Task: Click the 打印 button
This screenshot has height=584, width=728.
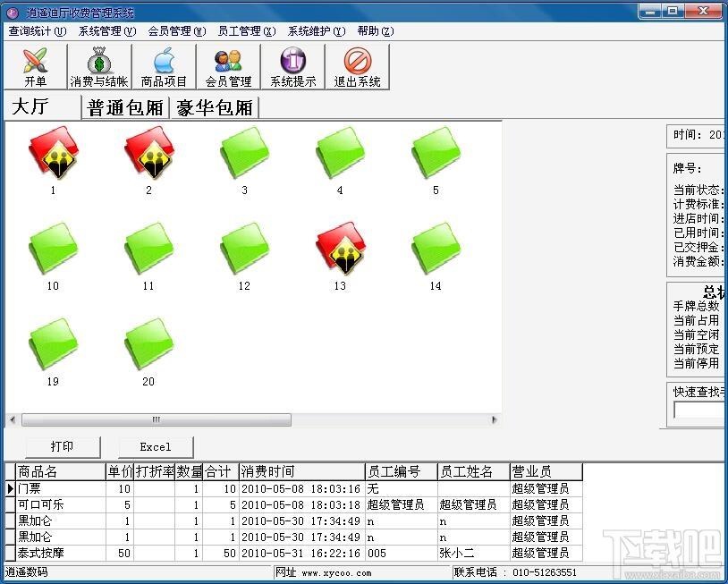Action: [x=63, y=446]
